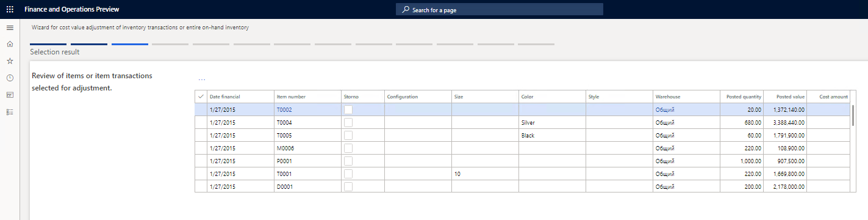Click Finance and Operations Preview title
This screenshot has height=220, width=868.
72,9
